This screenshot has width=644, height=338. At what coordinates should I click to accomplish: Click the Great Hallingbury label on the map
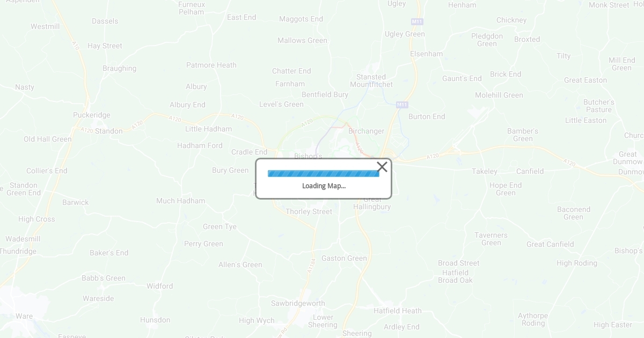[372, 203]
